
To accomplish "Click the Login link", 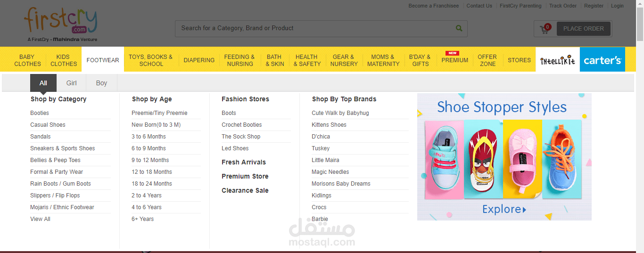I will 617,6.
